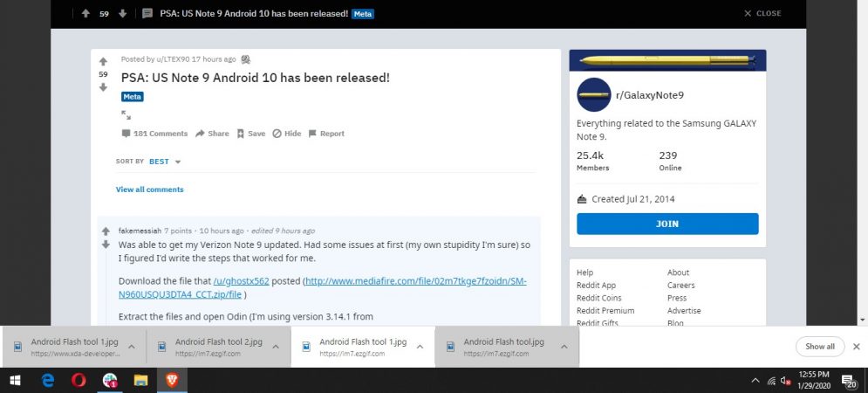Open the Reddit Coins footer link
The height and width of the screenshot is (393, 868).
[599, 298]
